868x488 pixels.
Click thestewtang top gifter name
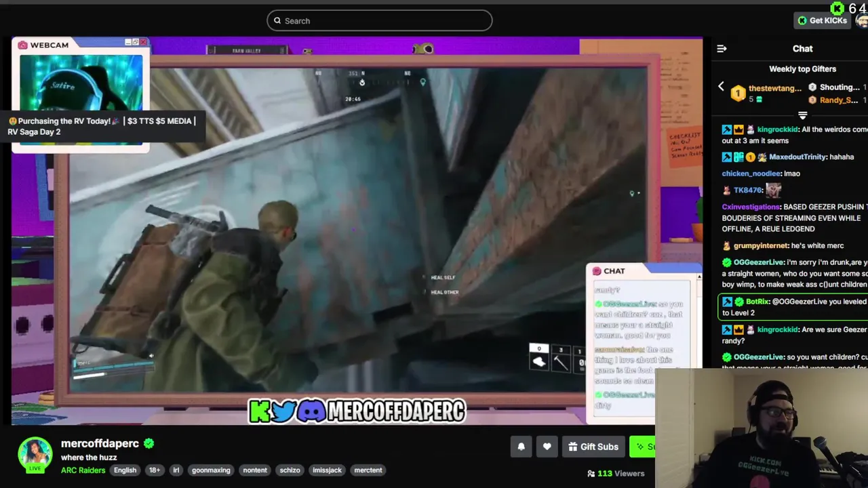coord(775,88)
